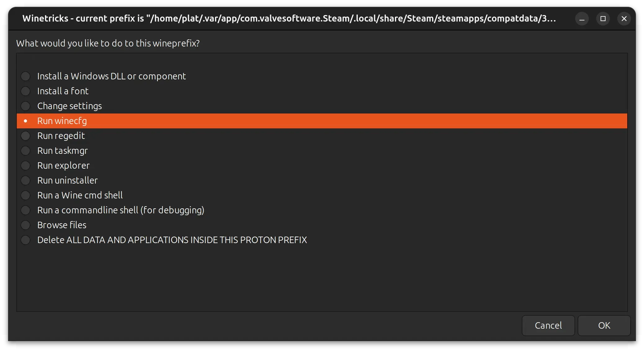This screenshot has width=644, height=351.
Task: Maximize the Winetricks window
Action: coord(603,19)
